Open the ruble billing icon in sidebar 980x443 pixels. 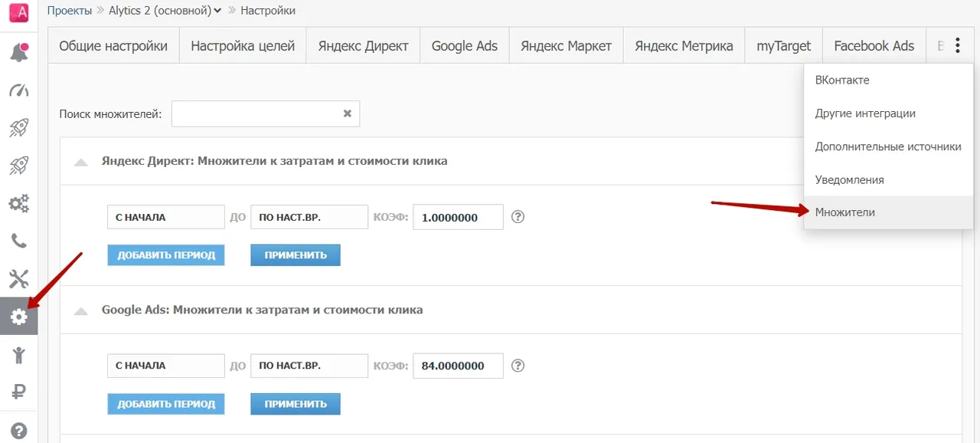[18, 392]
